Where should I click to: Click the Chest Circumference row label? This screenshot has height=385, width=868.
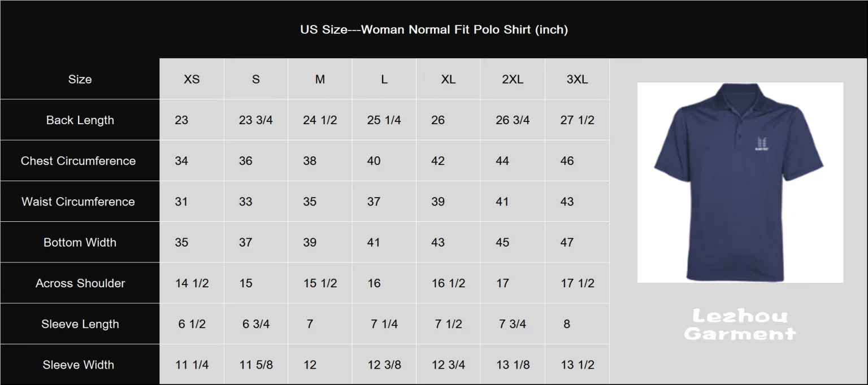click(79, 161)
